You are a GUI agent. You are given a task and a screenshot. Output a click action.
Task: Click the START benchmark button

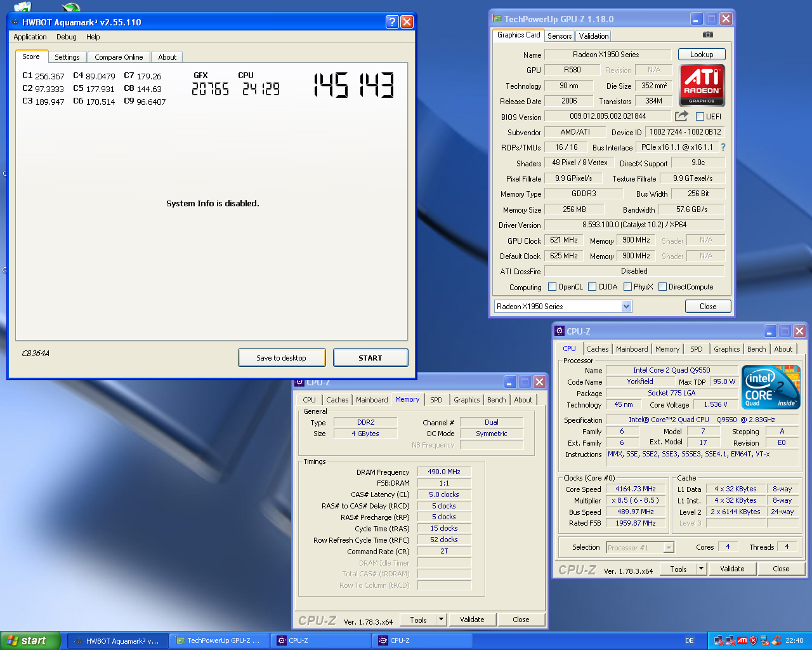(x=370, y=358)
